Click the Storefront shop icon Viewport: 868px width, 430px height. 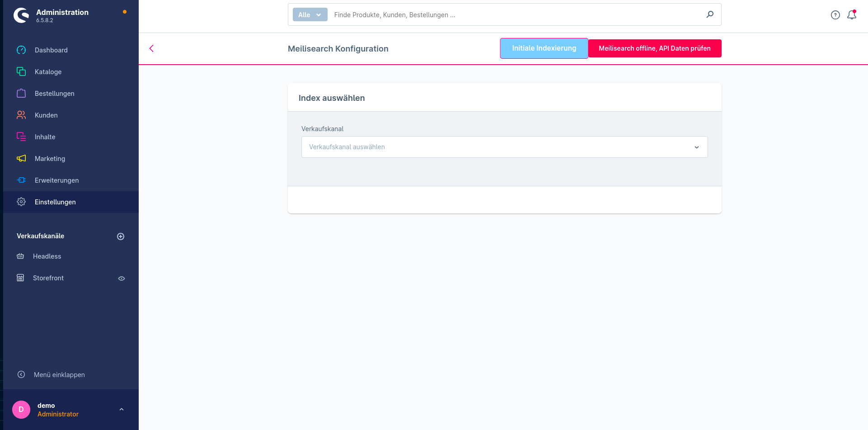point(20,278)
